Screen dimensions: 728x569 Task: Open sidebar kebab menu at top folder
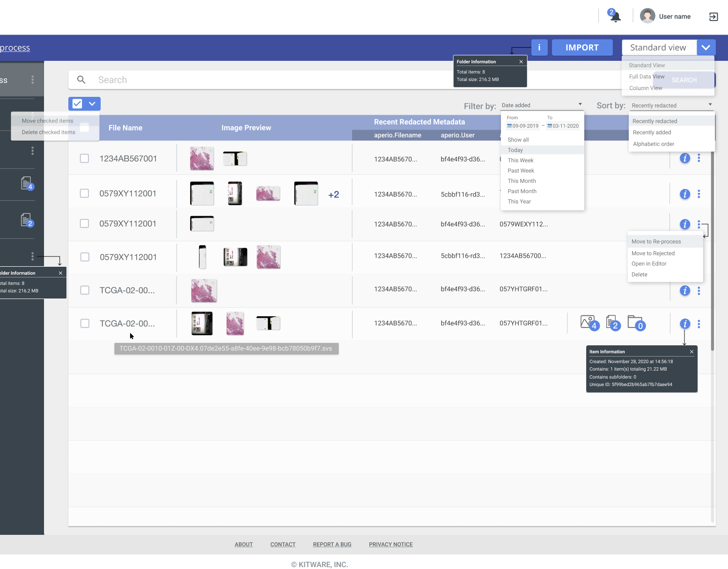32,80
